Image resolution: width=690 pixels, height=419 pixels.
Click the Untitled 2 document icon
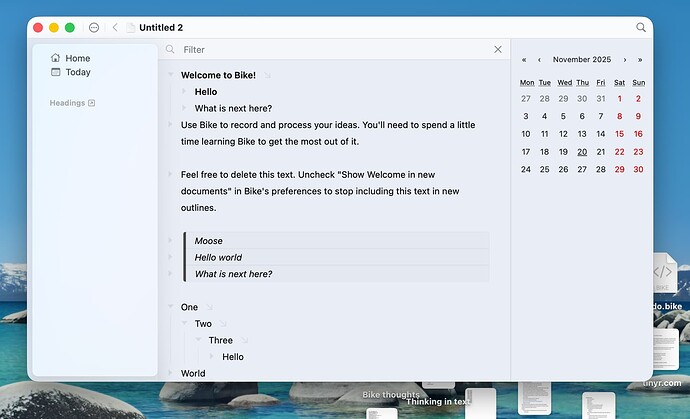130,28
